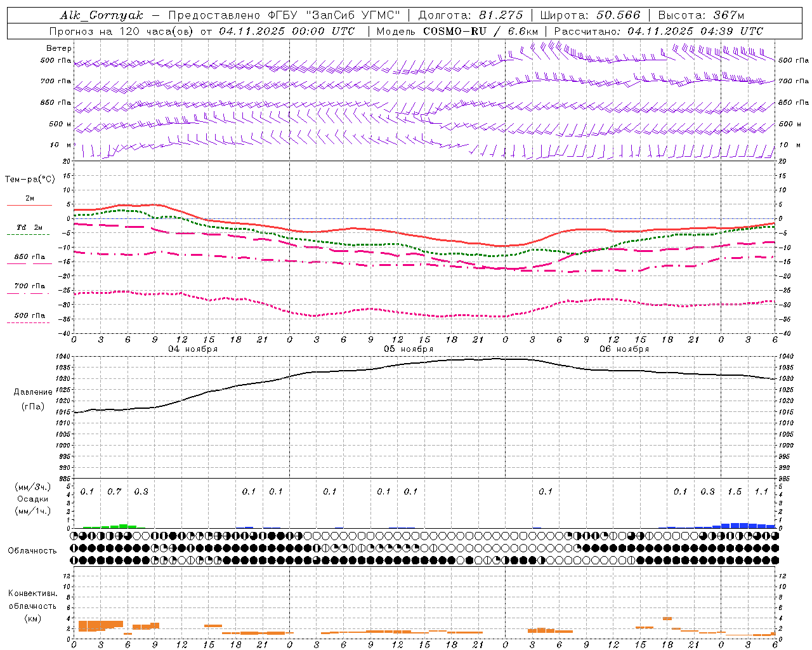
Task: Click the latitude value "Широта: 50.566"
Action: tap(590, 15)
